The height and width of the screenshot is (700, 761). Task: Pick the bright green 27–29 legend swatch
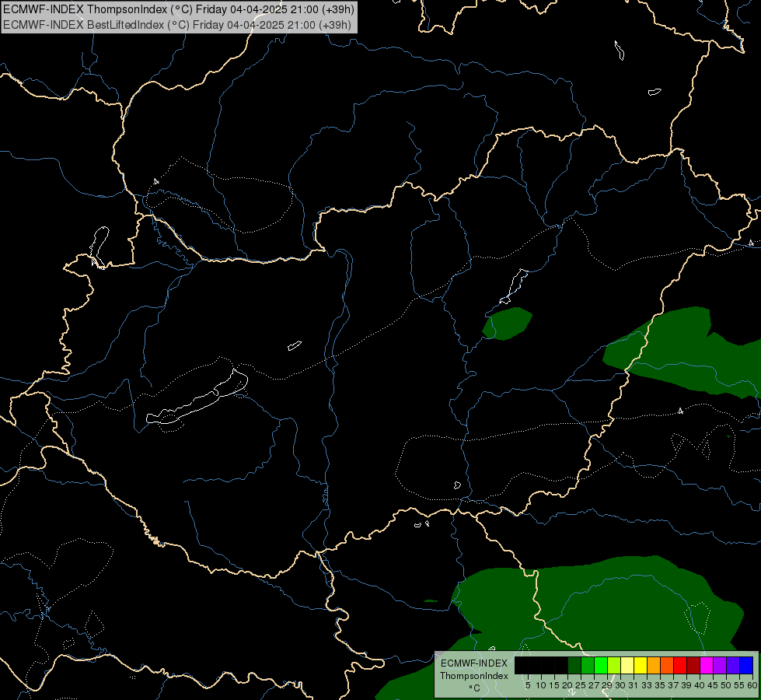601,665
